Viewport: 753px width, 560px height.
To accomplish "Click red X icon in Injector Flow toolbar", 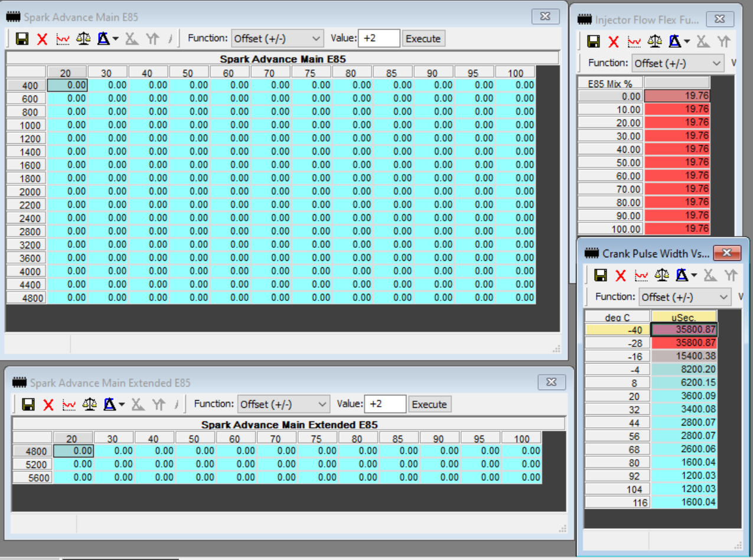I will point(614,42).
